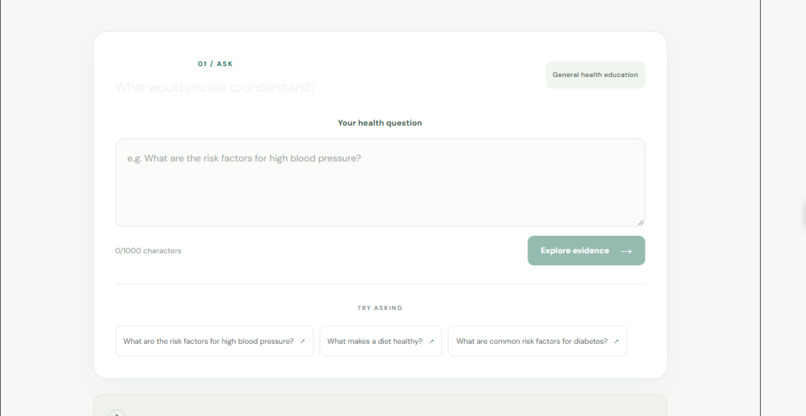Image resolution: width=806 pixels, height=416 pixels.
Task: Click the Explore evidence button
Action: (x=586, y=250)
